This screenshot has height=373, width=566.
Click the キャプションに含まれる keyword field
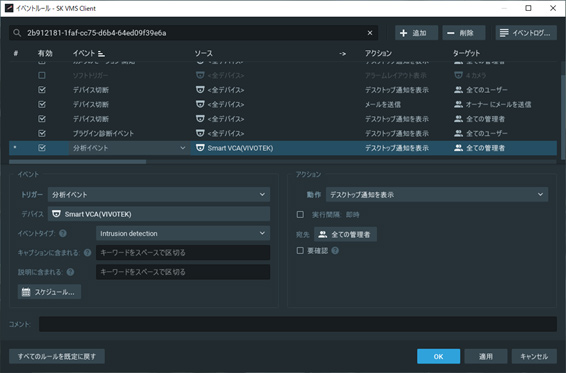click(x=183, y=252)
